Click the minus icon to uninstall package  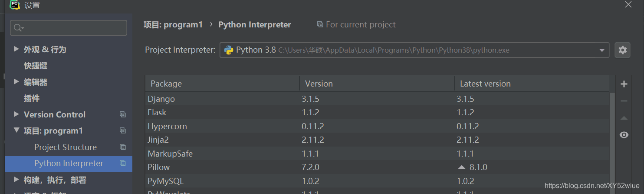tap(624, 101)
